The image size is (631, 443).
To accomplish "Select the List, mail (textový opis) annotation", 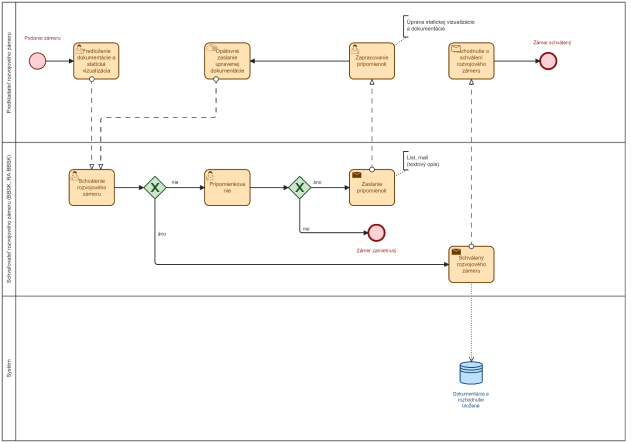I will (x=421, y=161).
